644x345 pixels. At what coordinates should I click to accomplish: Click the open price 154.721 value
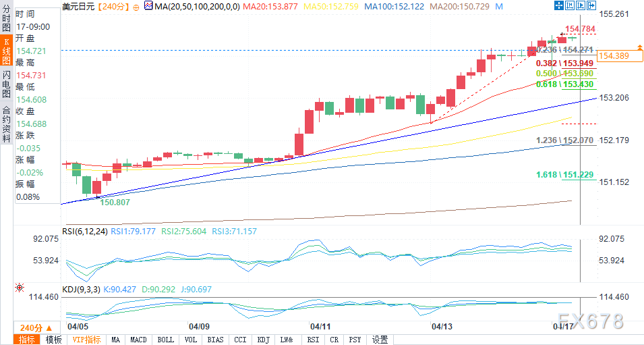coord(31,51)
